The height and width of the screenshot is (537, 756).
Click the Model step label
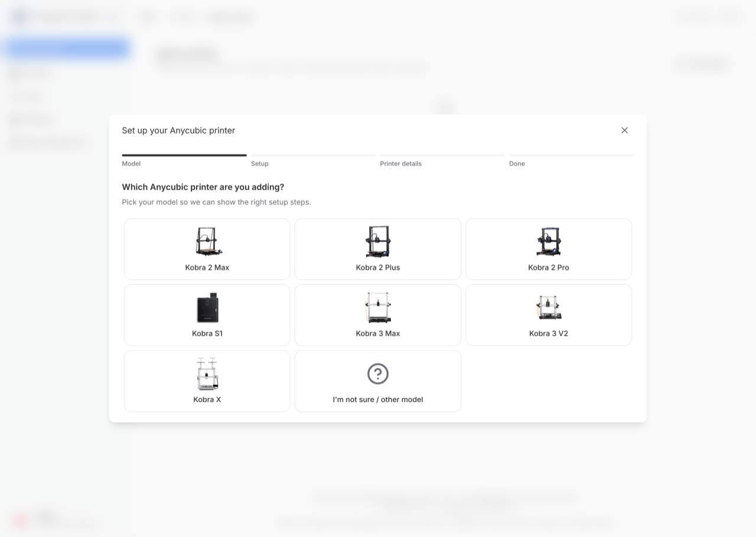click(x=131, y=163)
